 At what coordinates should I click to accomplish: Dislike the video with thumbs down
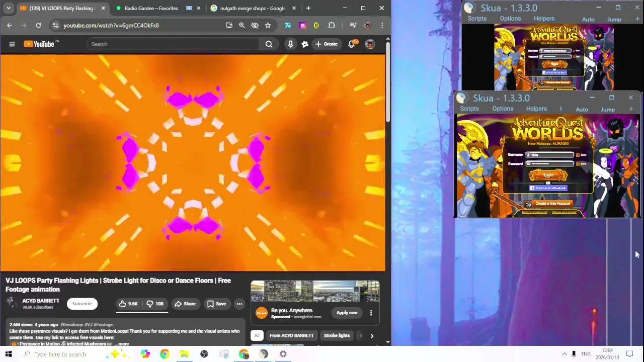(x=155, y=304)
